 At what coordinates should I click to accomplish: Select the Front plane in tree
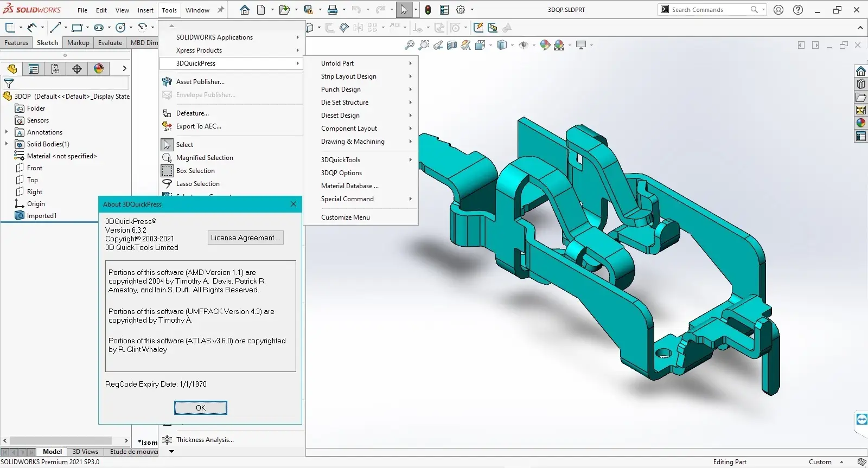click(35, 168)
